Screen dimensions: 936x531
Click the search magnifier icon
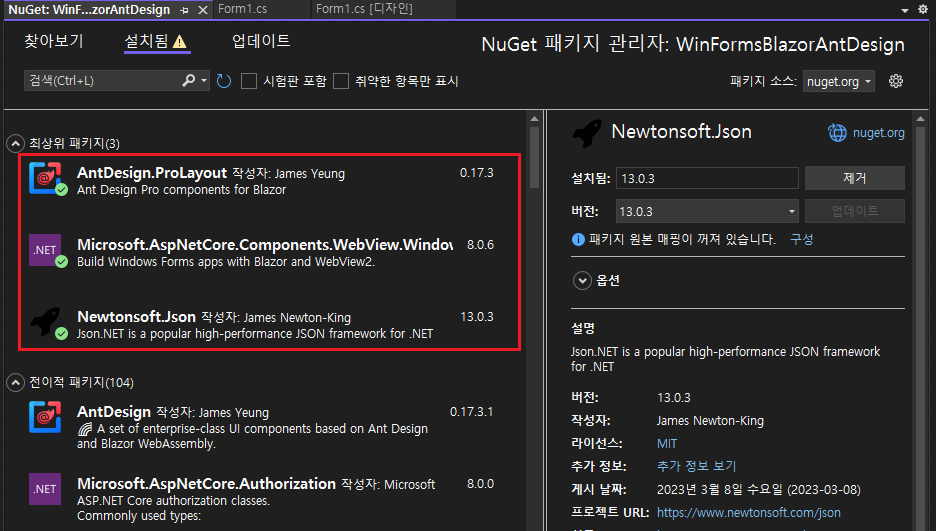pyautogui.click(x=189, y=81)
